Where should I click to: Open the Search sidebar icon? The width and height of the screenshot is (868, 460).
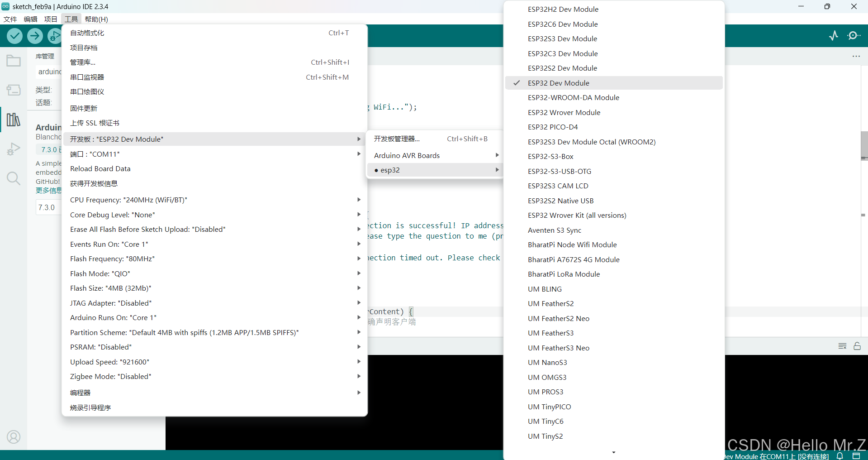[14, 178]
